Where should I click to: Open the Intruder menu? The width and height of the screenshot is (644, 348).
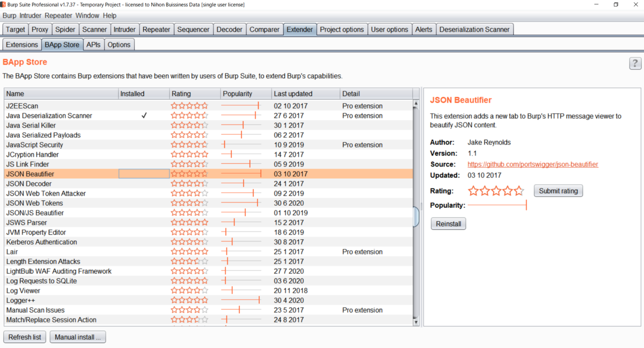pos(31,16)
